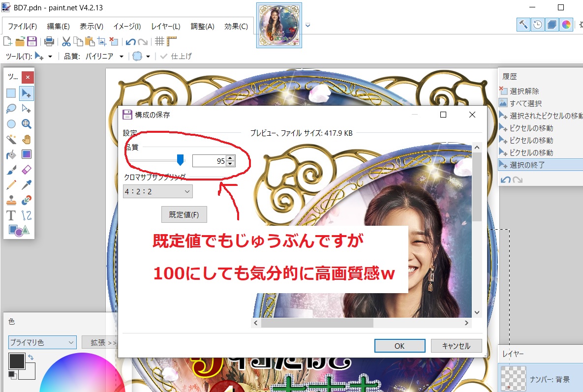This screenshot has width=583, height=392.
Task: Select the Paintbrush tool
Action: tap(11, 170)
